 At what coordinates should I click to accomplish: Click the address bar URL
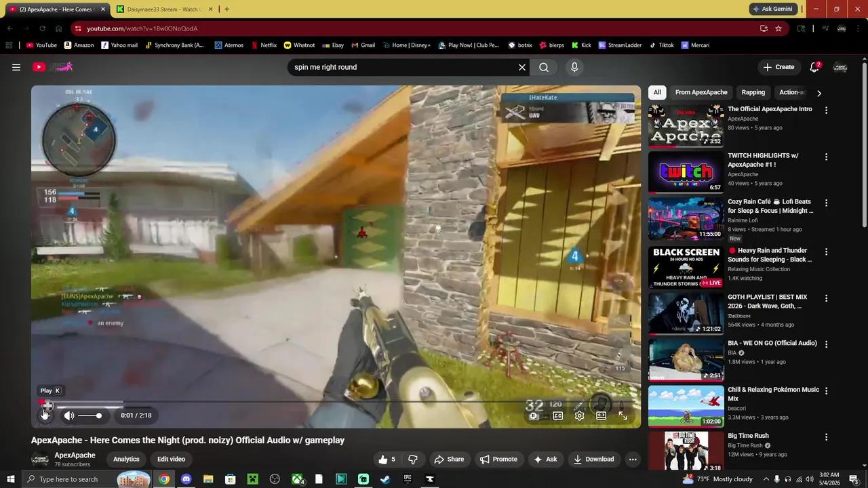pyautogui.click(x=142, y=28)
